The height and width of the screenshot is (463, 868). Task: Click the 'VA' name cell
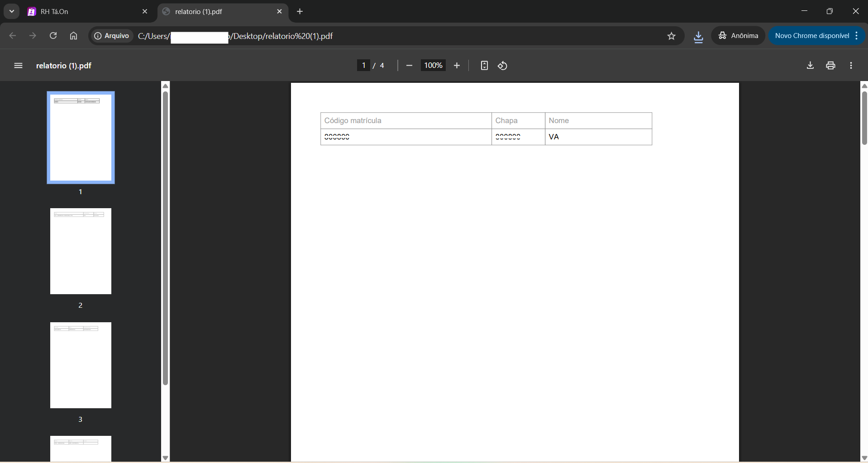[x=598, y=137]
